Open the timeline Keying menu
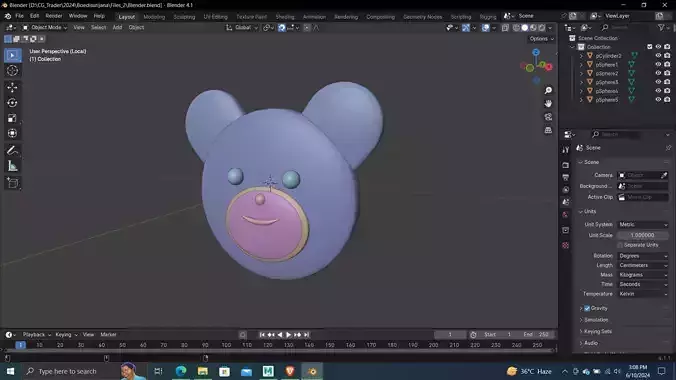The width and height of the screenshot is (676, 380). coord(66,335)
